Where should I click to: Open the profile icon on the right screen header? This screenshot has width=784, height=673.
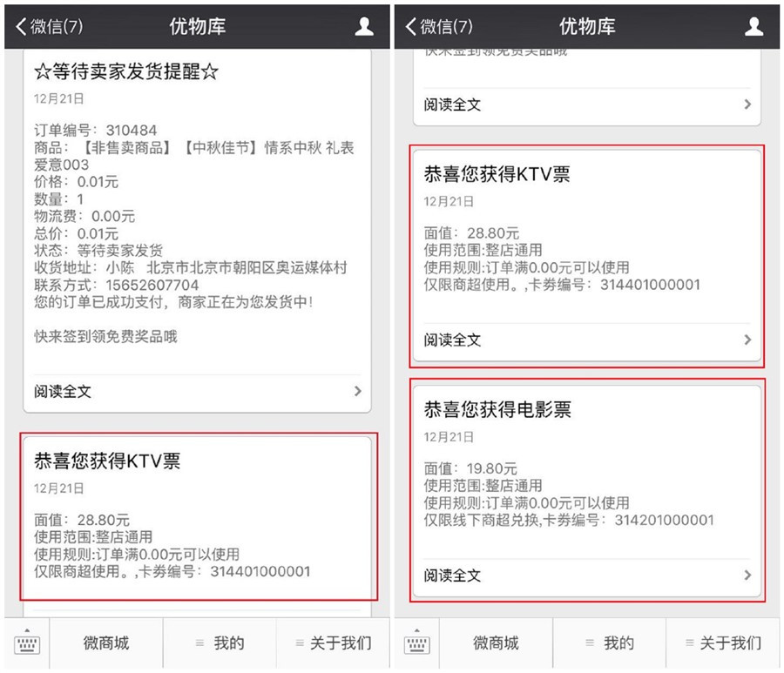pos(754,26)
